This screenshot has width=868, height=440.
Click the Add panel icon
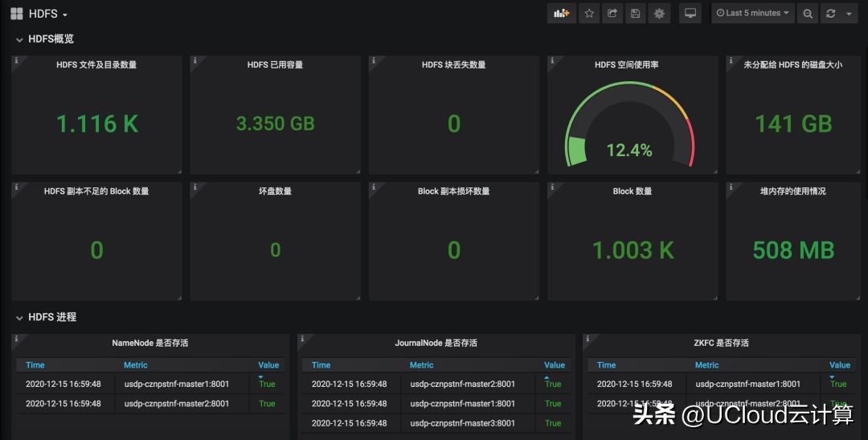tap(561, 14)
